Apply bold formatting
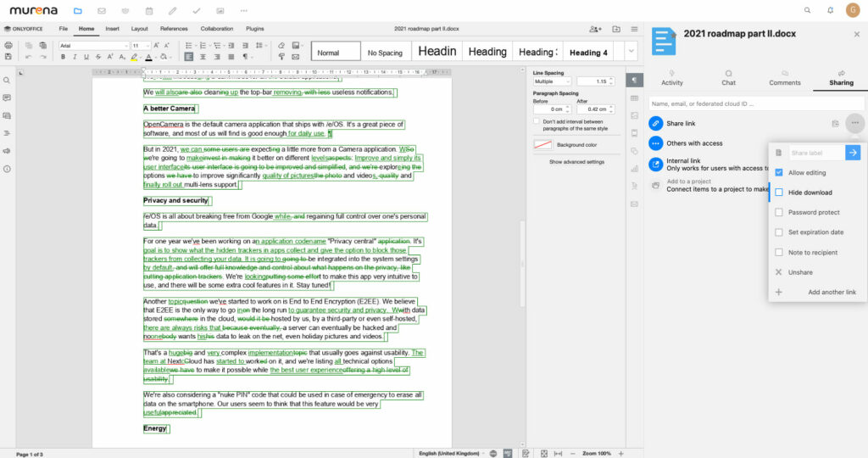The image size is (868, 458). pos(63,57)
